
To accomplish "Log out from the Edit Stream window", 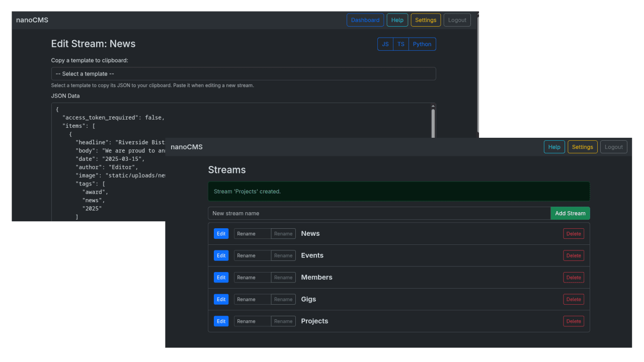I will point(457,20).
